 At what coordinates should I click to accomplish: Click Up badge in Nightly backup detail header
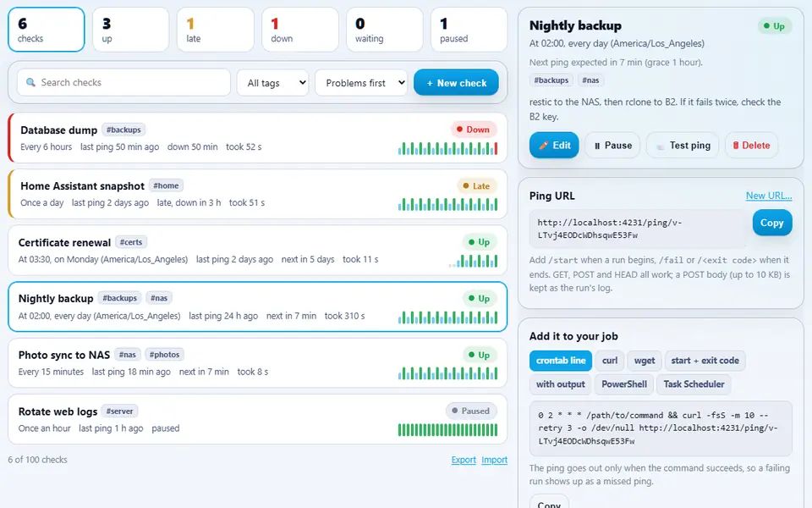pos(774,26)
